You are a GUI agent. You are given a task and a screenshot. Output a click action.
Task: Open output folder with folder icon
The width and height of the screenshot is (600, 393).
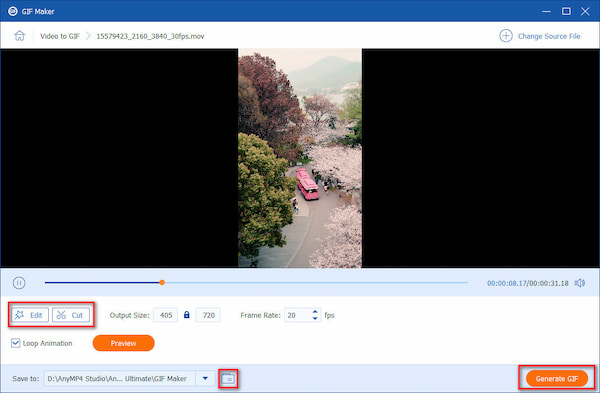point(228,378)
